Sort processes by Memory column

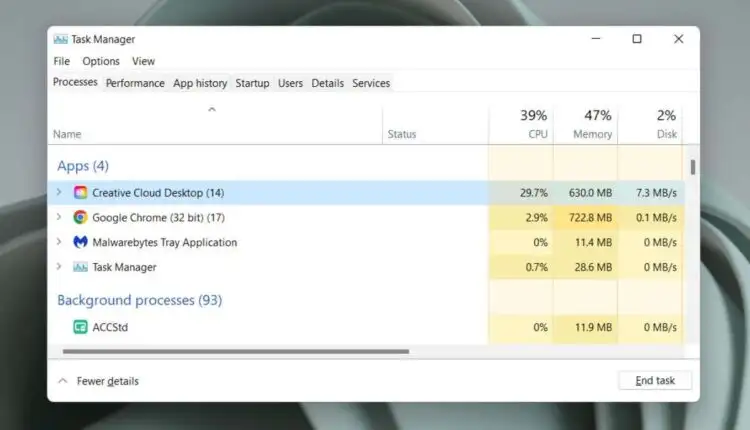point(585,124)
